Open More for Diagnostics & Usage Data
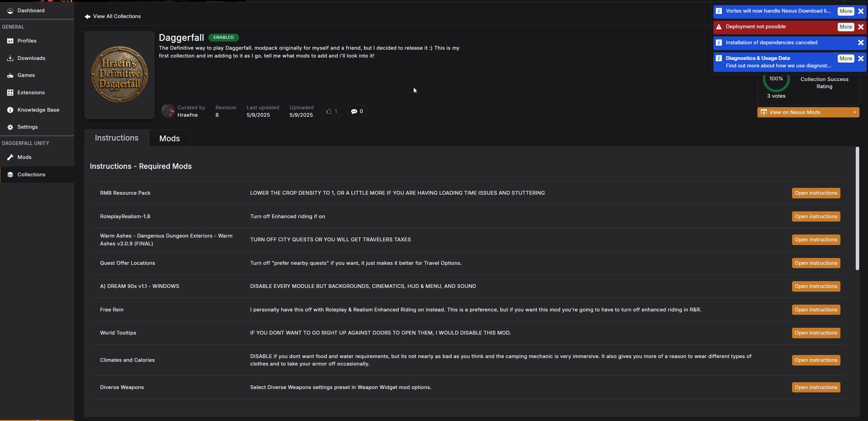Viewport: 868px width, 421px height. click(846, 59)
